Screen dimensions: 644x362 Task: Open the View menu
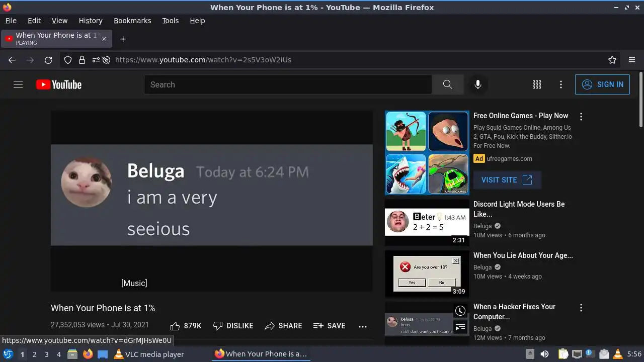(x=59, y=21)
